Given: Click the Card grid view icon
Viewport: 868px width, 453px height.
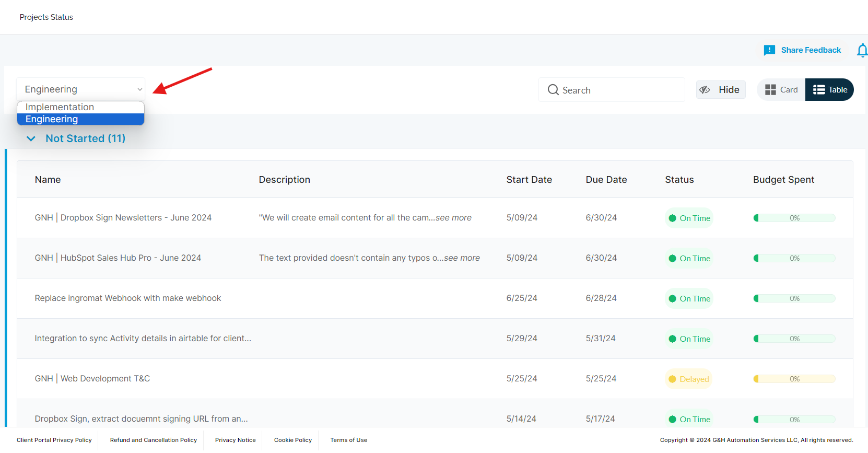Looking at the screenshot, I should (770, 90).
